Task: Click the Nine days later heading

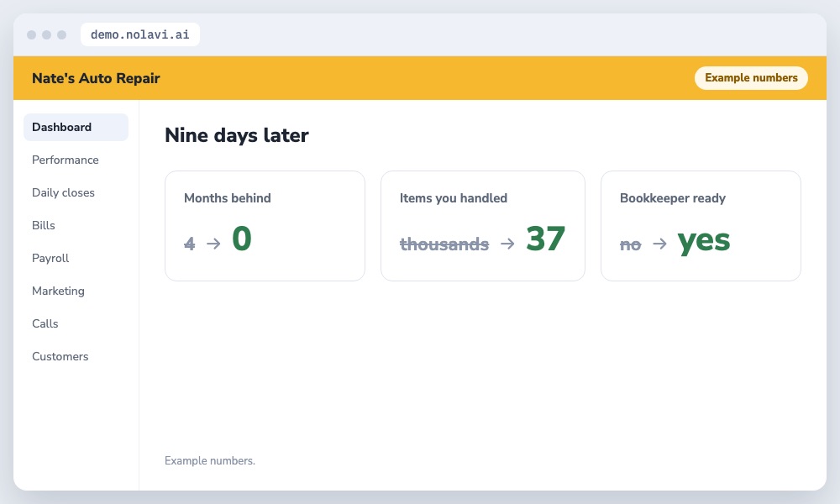Action: 237,135
